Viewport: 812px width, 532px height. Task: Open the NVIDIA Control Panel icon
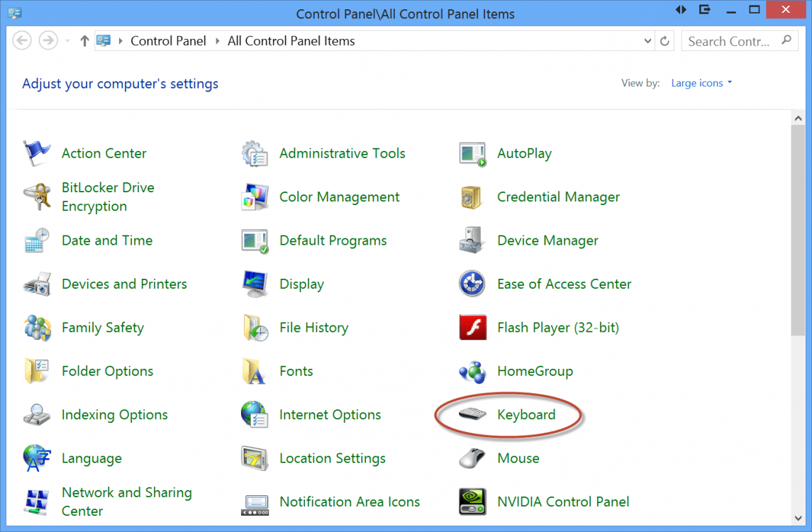(x=473, y=501)
